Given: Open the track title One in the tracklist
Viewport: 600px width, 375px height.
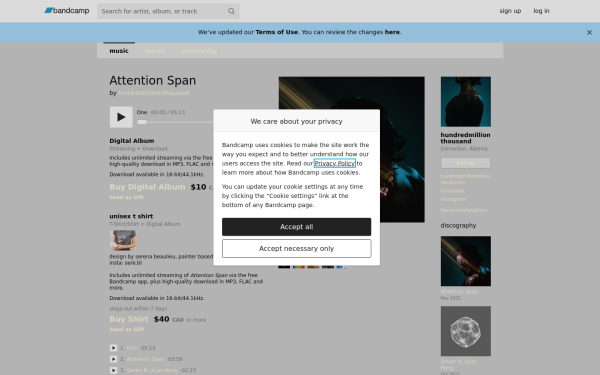Looking at the screenshot, I should pos(132,348).
